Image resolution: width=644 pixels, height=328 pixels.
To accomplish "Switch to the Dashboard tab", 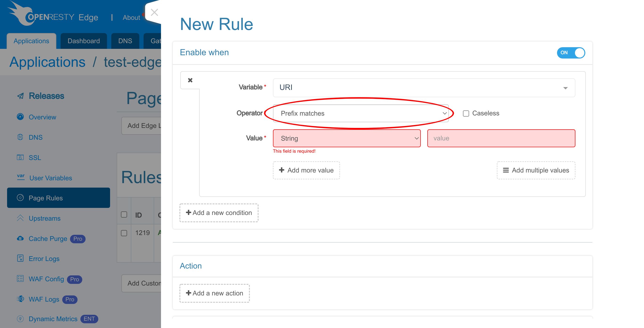I will (84, 41).
